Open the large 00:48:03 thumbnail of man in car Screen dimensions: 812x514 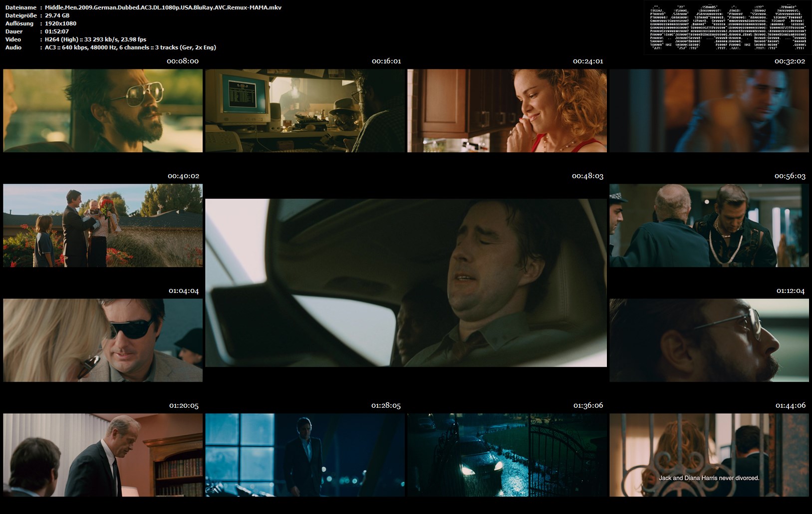coord(406,283)
